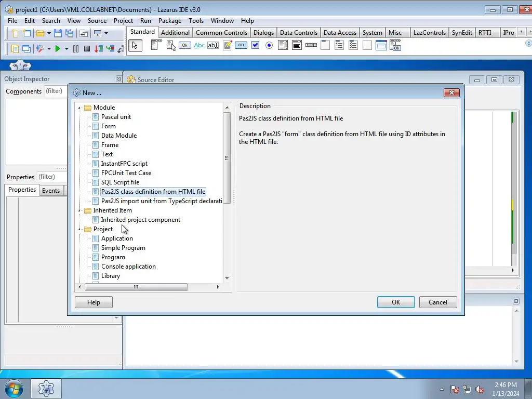This screenshot has height=399, width=532.
Task: Click the palette tabs scroll-left arrow
Action: tap(522, 32)
